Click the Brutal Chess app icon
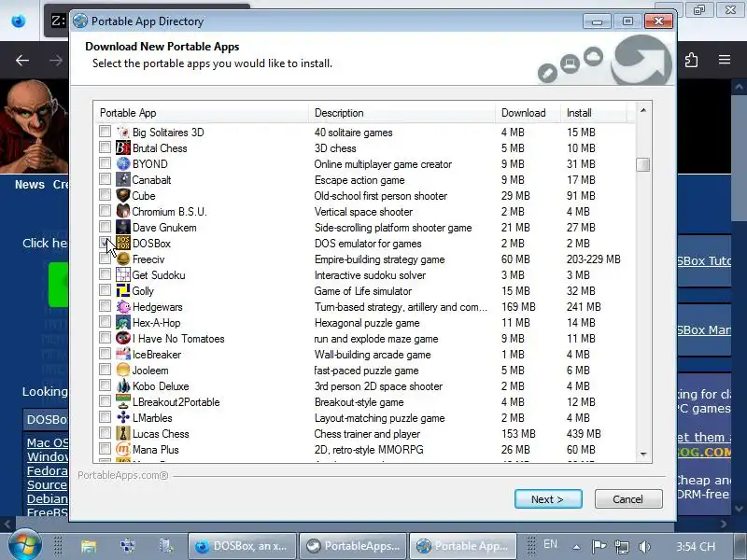The height and width of the screenshot is (560, 747). point(123,147)
